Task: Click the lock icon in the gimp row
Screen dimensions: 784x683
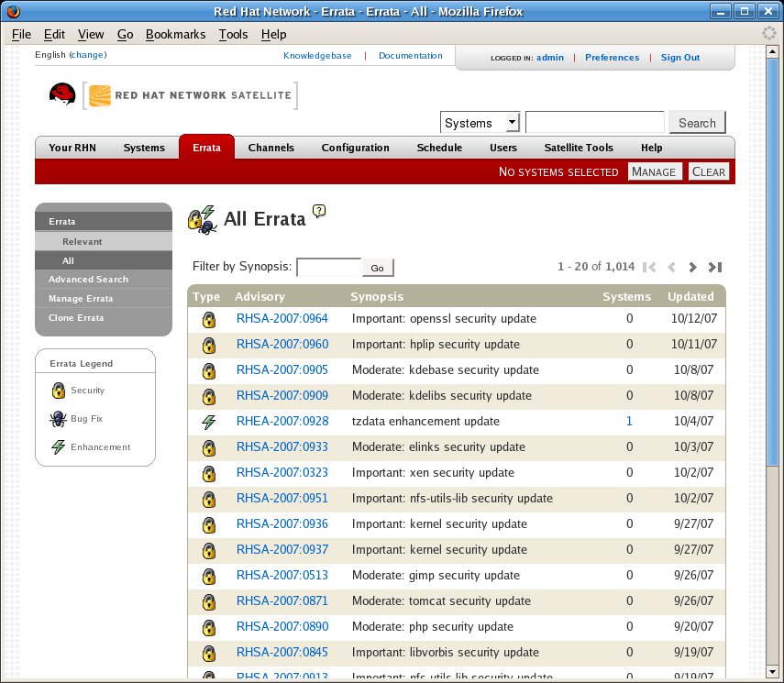Action: click(209, 576)
